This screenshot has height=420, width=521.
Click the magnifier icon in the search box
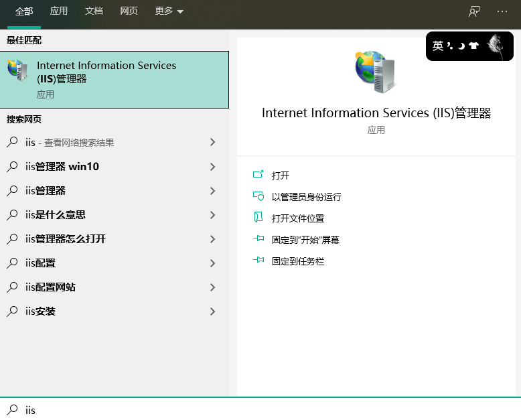[12, 410]
